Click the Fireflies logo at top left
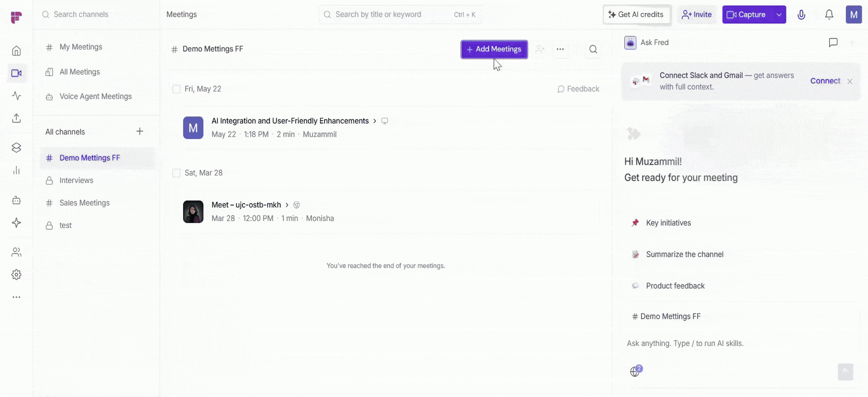This screenshot has height=397, width=868. tap(16, 17)
